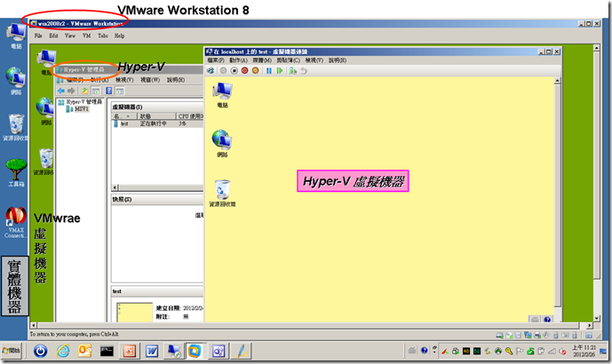Open 說明(H) menu in VM connection window
The image size is (612, 364).
click(x=338, y=60)
